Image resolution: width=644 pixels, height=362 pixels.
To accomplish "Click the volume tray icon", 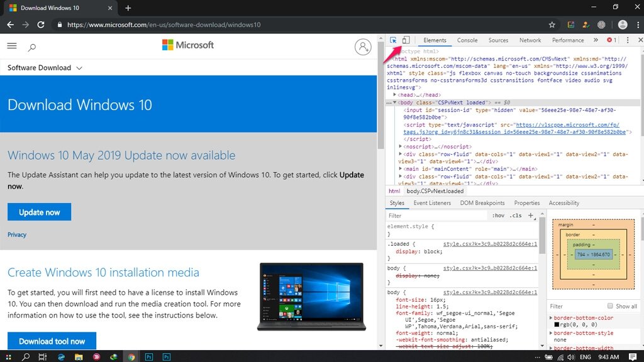I will tap(571, 357).
